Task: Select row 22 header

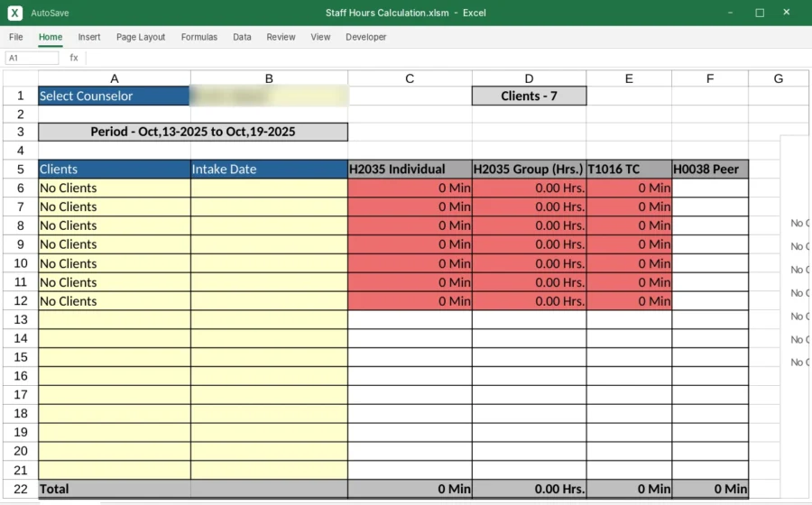Action: click(21, 489)
